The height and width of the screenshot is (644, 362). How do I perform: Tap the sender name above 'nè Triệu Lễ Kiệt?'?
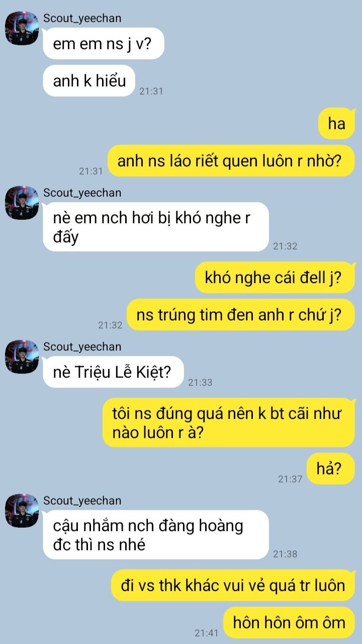tap(82, 347)
